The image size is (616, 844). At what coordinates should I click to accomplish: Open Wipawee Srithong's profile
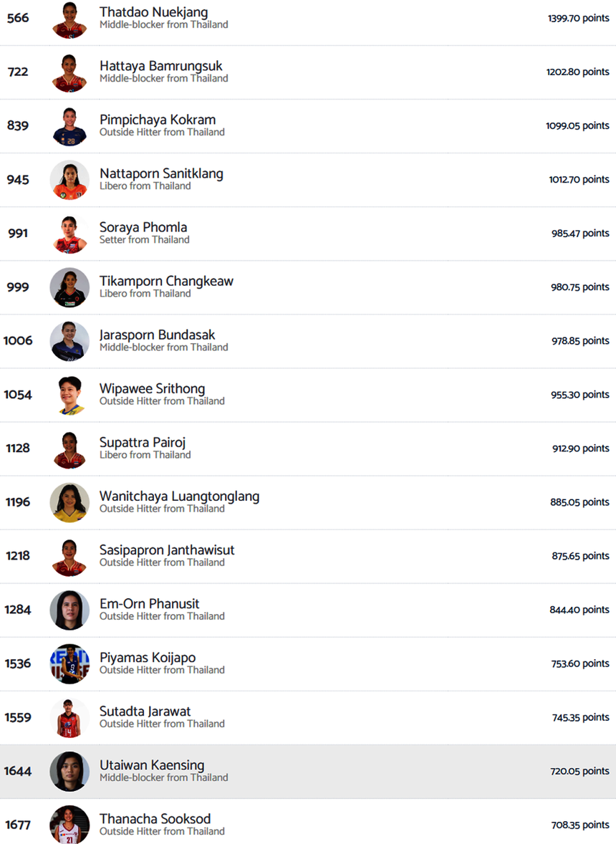coord(152,389)
